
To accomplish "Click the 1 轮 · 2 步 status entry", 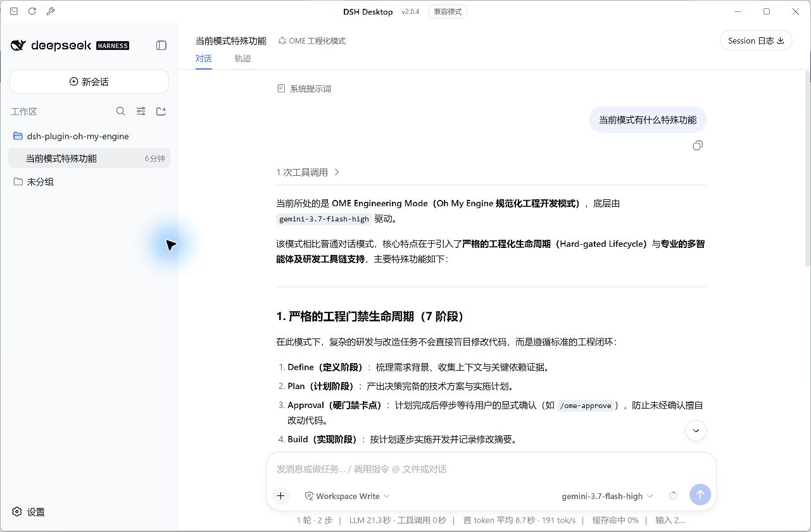I will 314,520.
